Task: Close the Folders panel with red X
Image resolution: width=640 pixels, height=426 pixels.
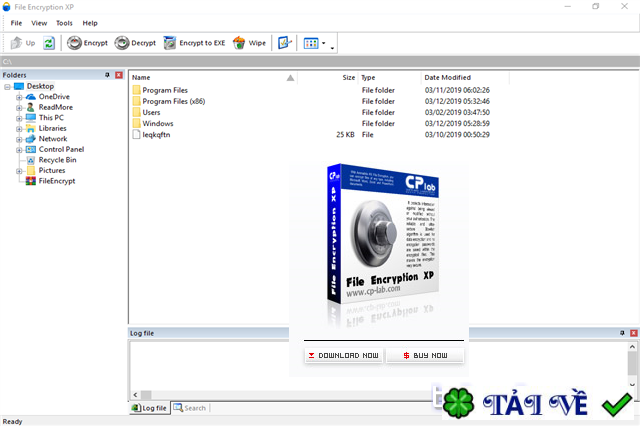Action: 119,75
